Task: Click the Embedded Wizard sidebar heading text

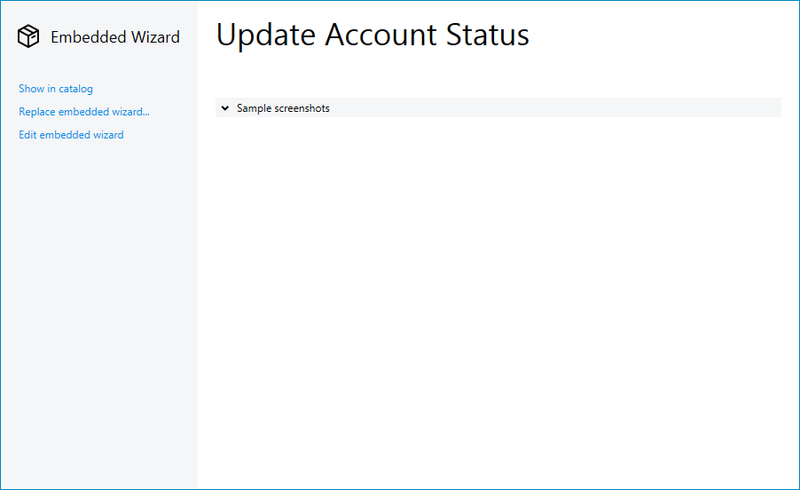Action: pos(115,37)
